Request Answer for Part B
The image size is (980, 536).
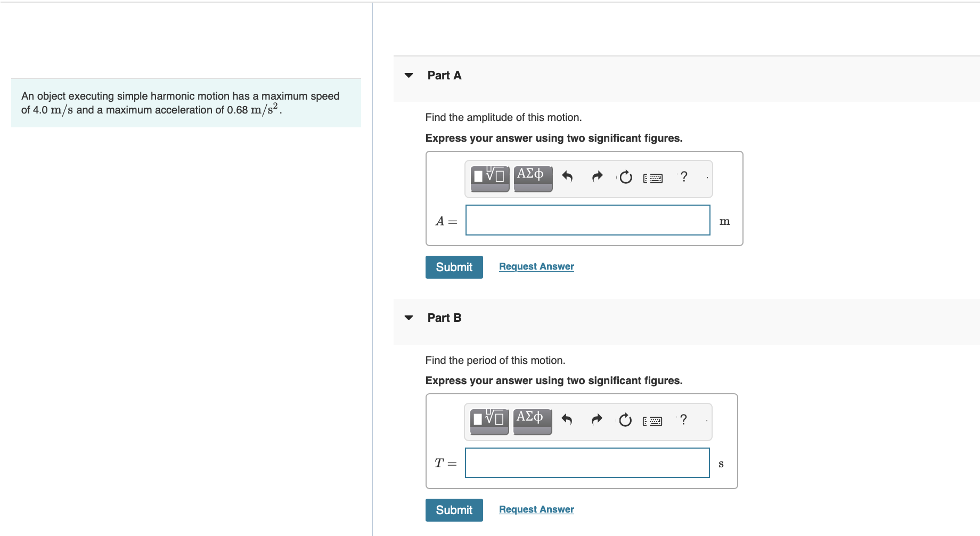[536, 509]
